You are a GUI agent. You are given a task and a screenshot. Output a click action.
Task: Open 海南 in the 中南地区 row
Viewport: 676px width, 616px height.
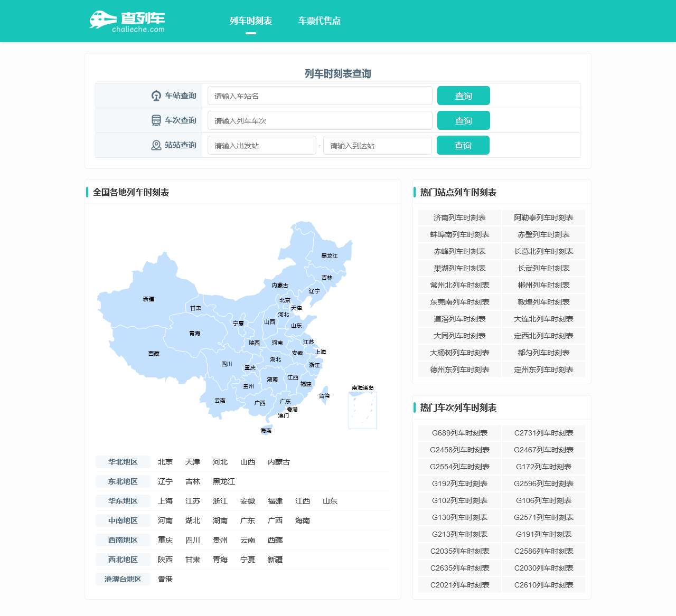[303, 520]
